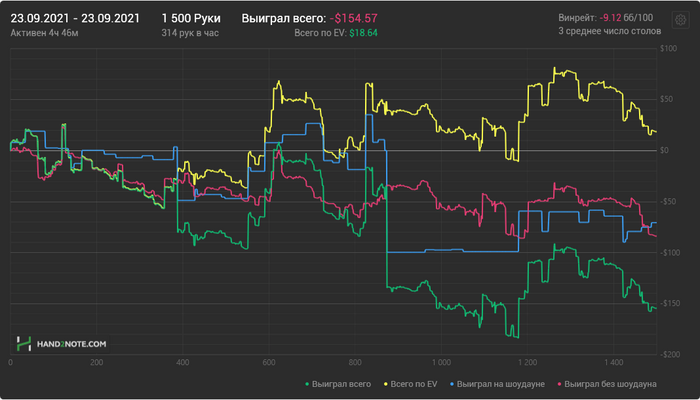The height and width of the screenshot is (400, 700).
Task: Select the date range 23.09.2021 - 23.09.2021
Action: pyautogui.click(x=75, y=18)
